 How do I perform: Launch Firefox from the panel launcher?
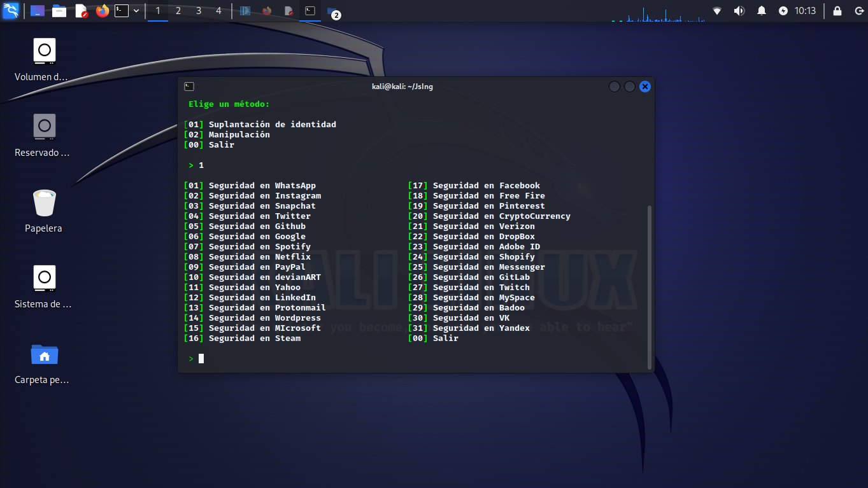point(103,11)
